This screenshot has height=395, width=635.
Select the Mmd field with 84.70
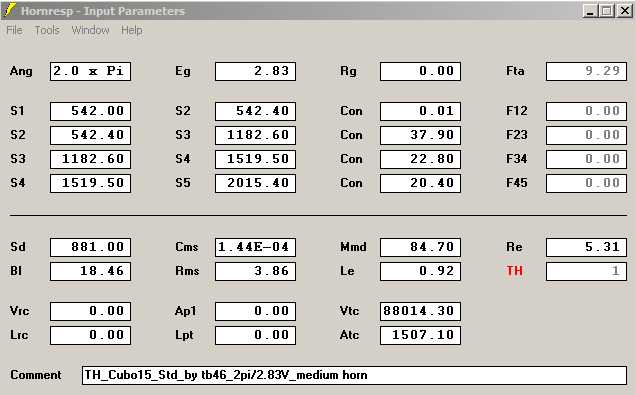420,247
